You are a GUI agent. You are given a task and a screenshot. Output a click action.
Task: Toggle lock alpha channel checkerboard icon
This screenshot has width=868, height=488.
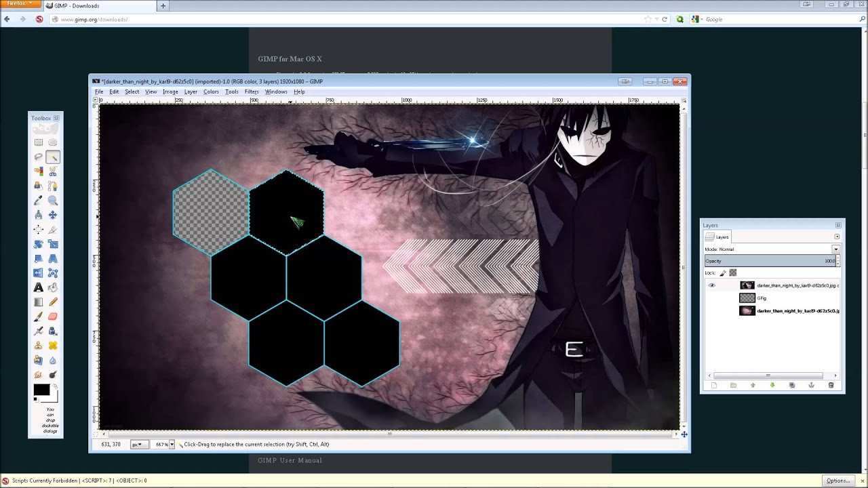733,273
